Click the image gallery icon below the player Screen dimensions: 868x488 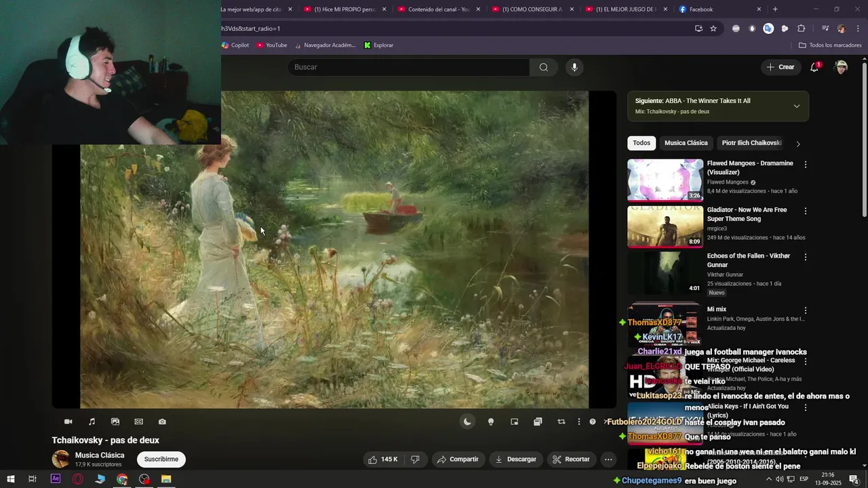coord(115,422)
